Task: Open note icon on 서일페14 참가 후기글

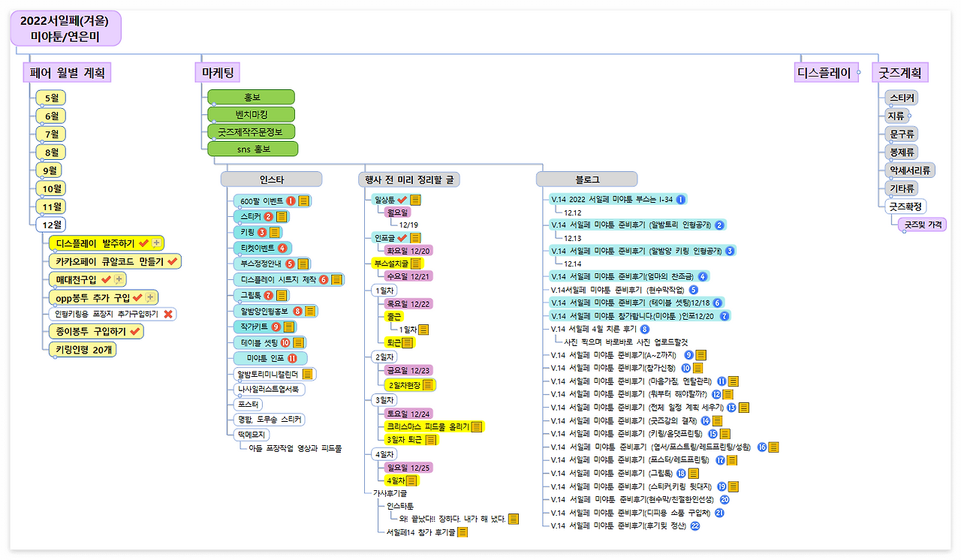Action: point(462,532)
